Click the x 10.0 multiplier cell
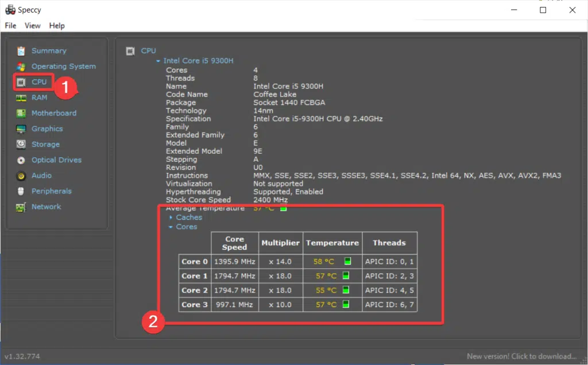 pyautogui.click(x=280, y=304)
